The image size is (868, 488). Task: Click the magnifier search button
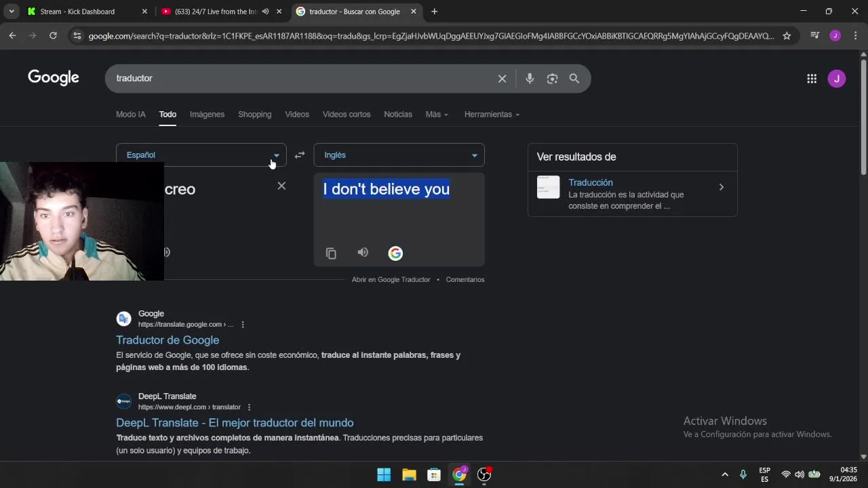tap(574, 79)
